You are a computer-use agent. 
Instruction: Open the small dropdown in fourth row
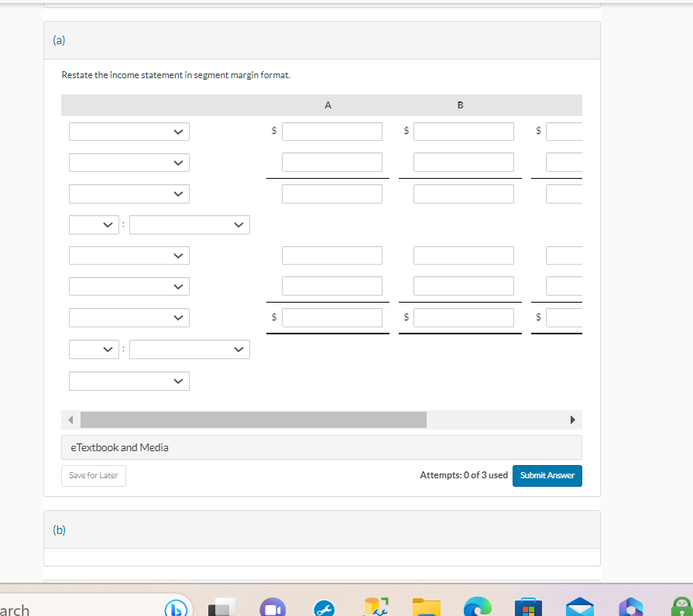[x=94, y=224]
